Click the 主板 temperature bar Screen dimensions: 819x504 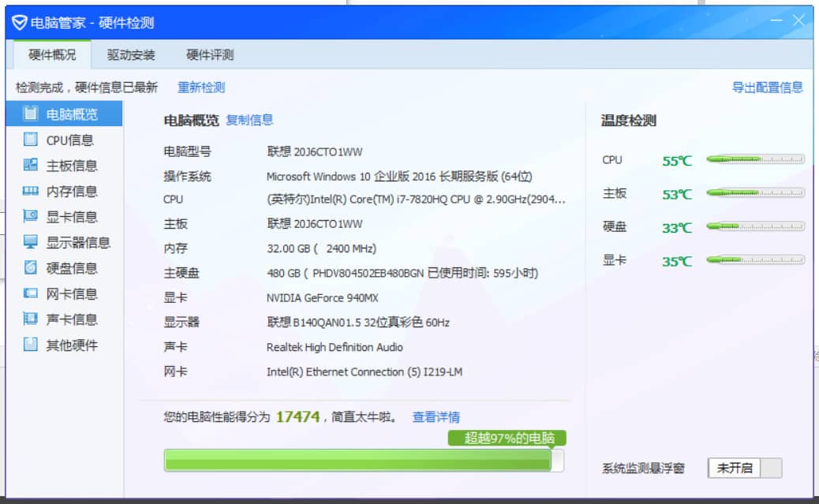(755, 192)
